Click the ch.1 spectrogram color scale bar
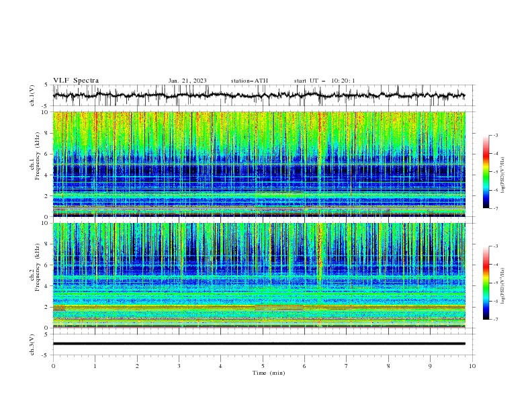The image size is (532, 411). 486,172
